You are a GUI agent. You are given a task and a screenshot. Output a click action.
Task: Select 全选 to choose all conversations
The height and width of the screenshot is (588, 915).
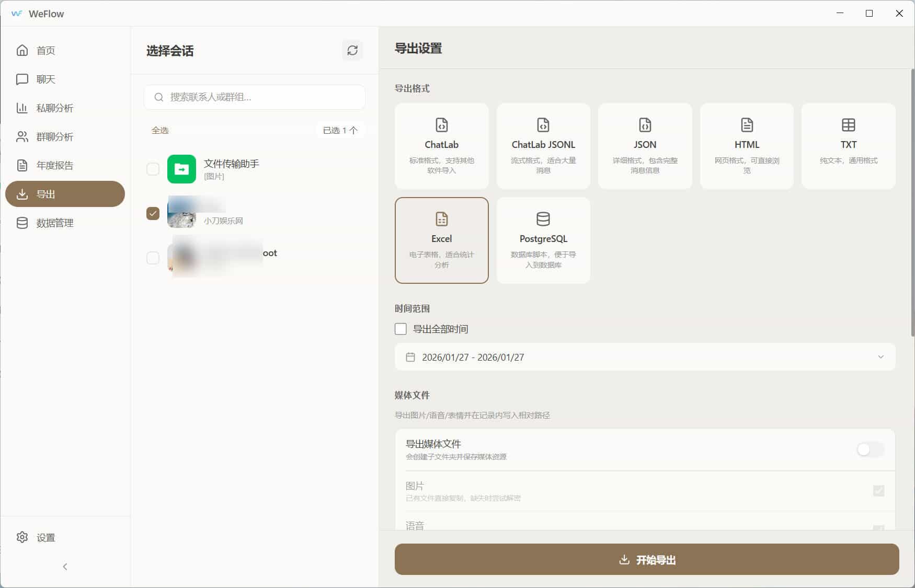(x=160, y=130)
